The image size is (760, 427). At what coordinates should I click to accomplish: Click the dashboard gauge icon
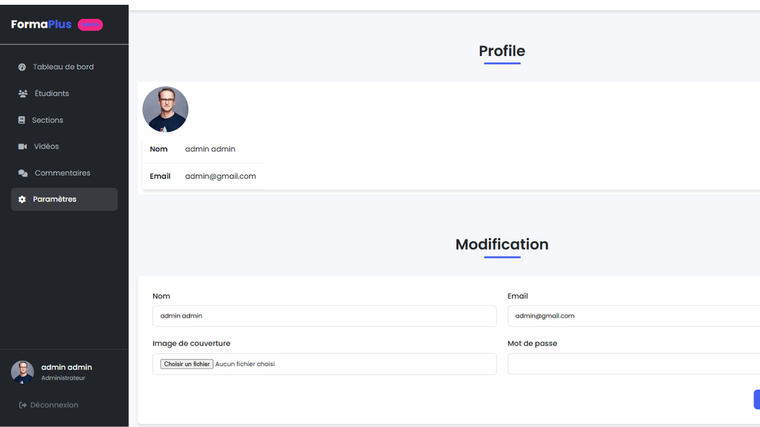(22, 67)
